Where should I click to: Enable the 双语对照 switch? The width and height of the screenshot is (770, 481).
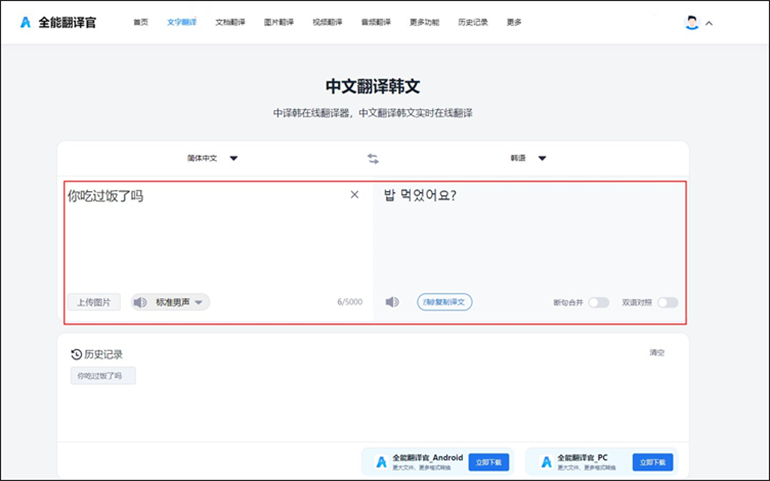click(667, 302)
